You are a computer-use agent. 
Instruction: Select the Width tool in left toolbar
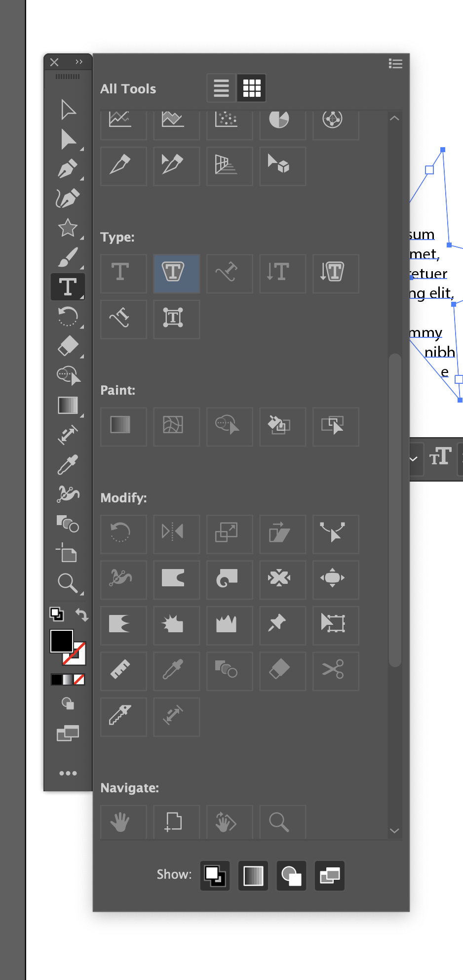[68, 493]
